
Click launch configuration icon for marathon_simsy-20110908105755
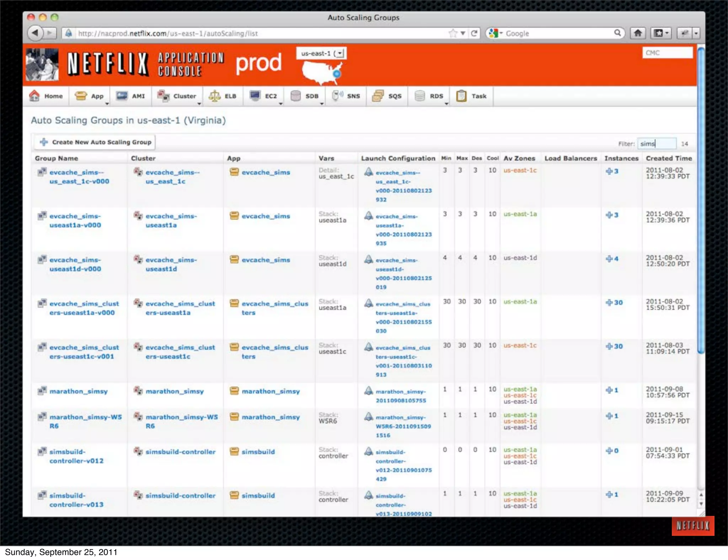[369, 391]
